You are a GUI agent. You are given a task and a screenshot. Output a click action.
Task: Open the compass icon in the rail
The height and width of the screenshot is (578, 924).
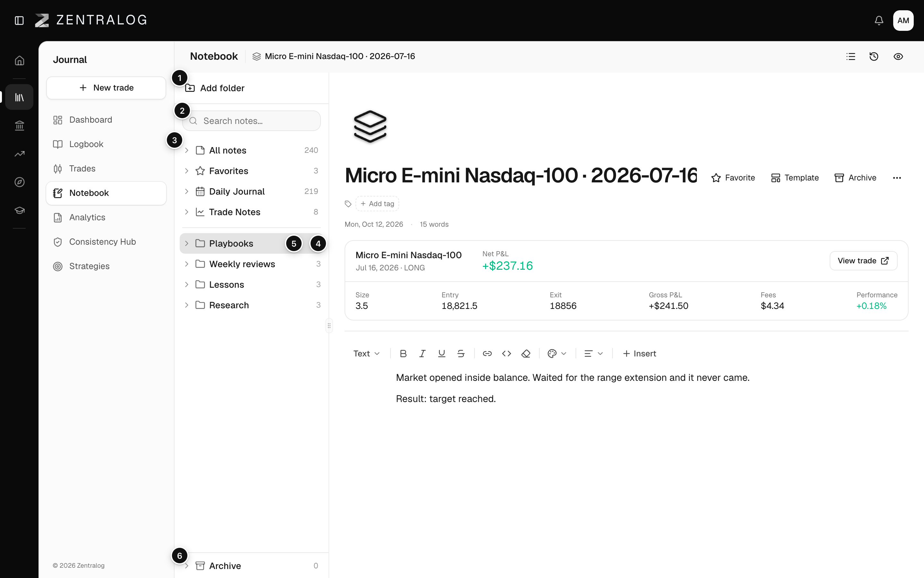(20, 182)
